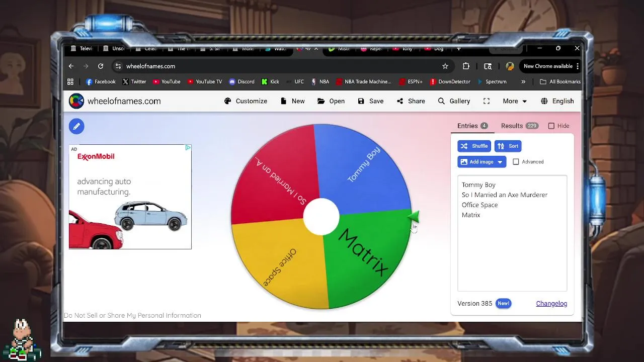Screen dimensions: 644x362
Task: Switch to the Entries tab
Action: pyautogui.click(x=472, y=126)
